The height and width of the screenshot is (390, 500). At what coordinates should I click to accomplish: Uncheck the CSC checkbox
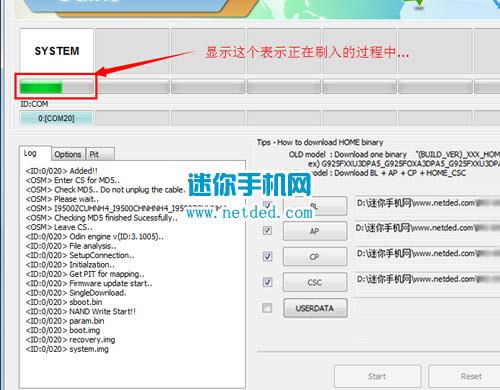click(267, 282)
